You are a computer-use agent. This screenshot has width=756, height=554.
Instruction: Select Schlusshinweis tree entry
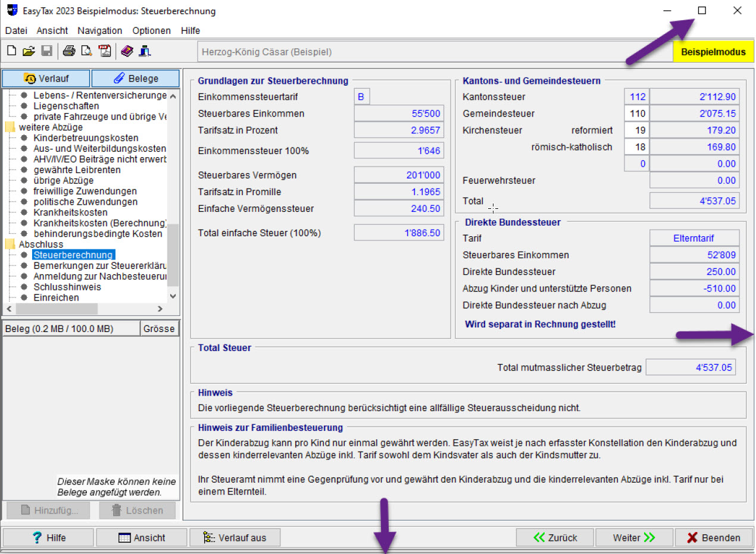coord(67,287)
